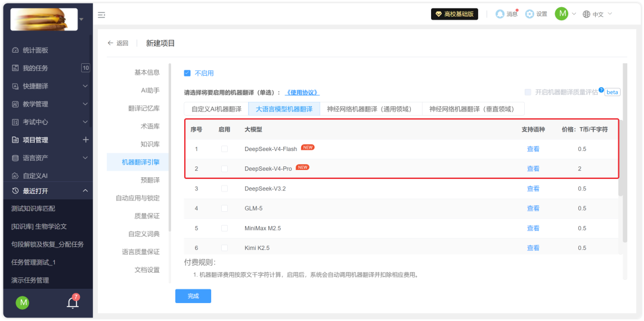Open the dropdown next to the logo
This screenshot has height=321, width=644.
coord(81,19)
